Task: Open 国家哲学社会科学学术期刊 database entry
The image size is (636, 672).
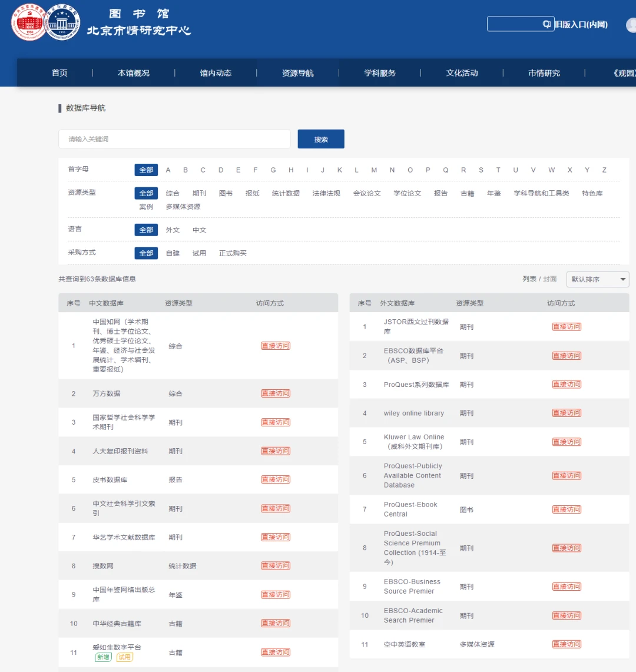Action: (x=124, y=422)
